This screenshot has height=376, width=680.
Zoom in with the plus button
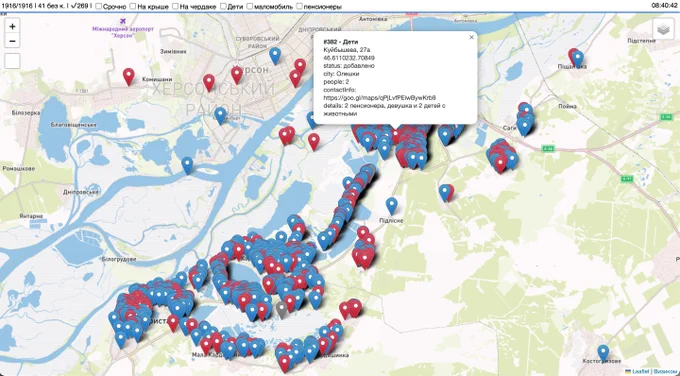(12, 26)
